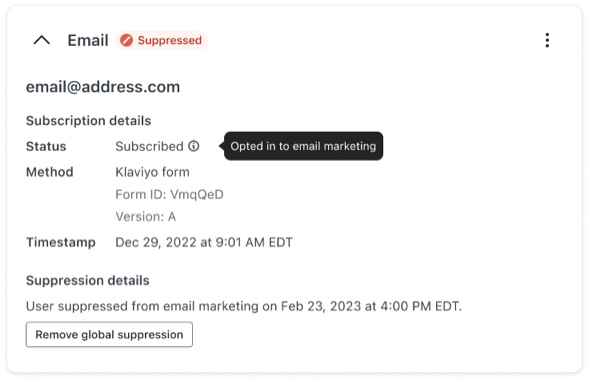The height and width of the screenshot is (378, 589).
Task: Collapse the Email section chevron
Action: click(42, 40)
